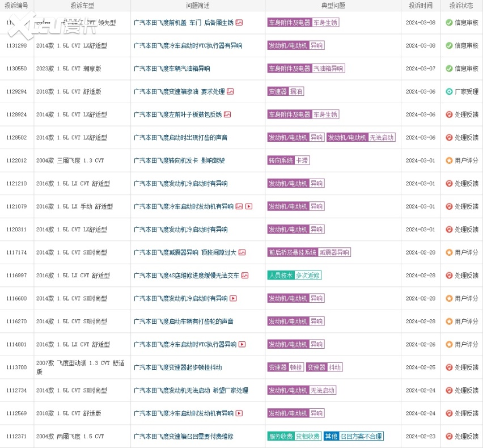Screen dimensions: 483x448
Task: Open image icon next to 顶胶间隙过大
Action: click(242, 252)
